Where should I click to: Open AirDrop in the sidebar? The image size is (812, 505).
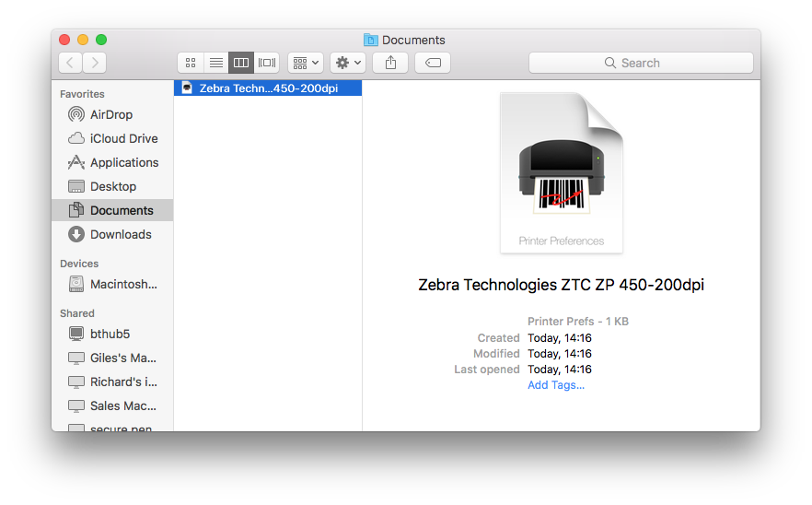click(112, 114)
